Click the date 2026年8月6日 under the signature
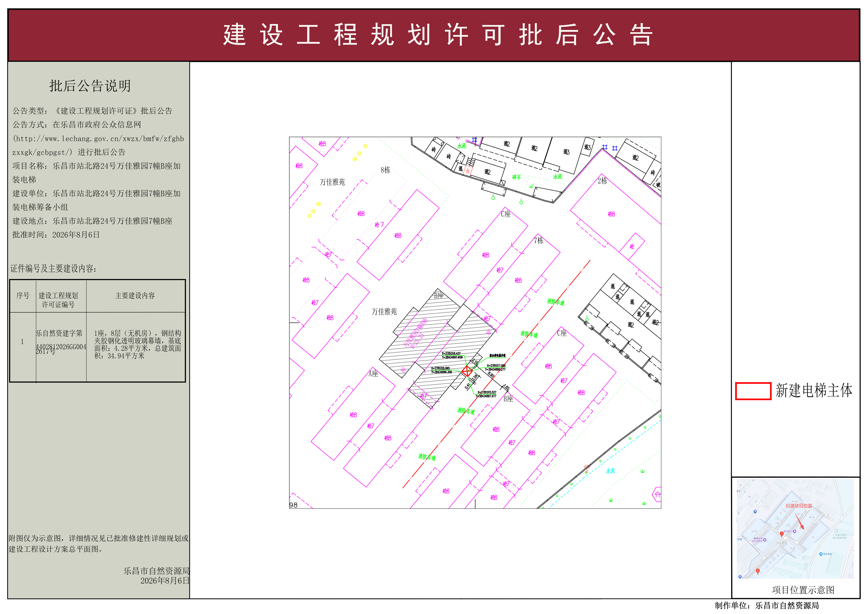Viewport: 868px width, 614px height. pos(165,581)
